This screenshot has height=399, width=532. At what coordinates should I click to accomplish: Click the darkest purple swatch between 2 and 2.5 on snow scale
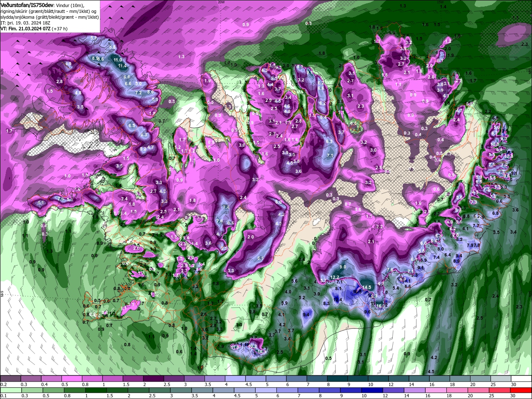point(153,379)
